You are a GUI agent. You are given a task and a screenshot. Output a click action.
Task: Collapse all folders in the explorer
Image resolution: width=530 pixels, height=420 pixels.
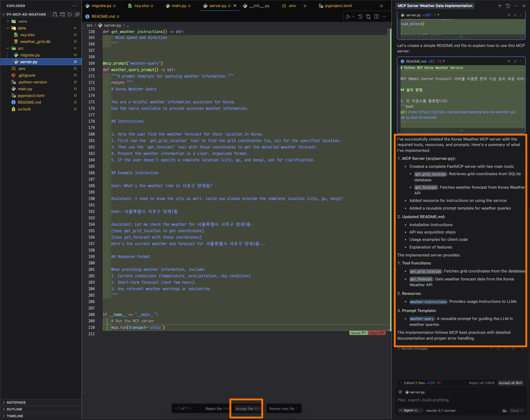click(x=77, y=14)
